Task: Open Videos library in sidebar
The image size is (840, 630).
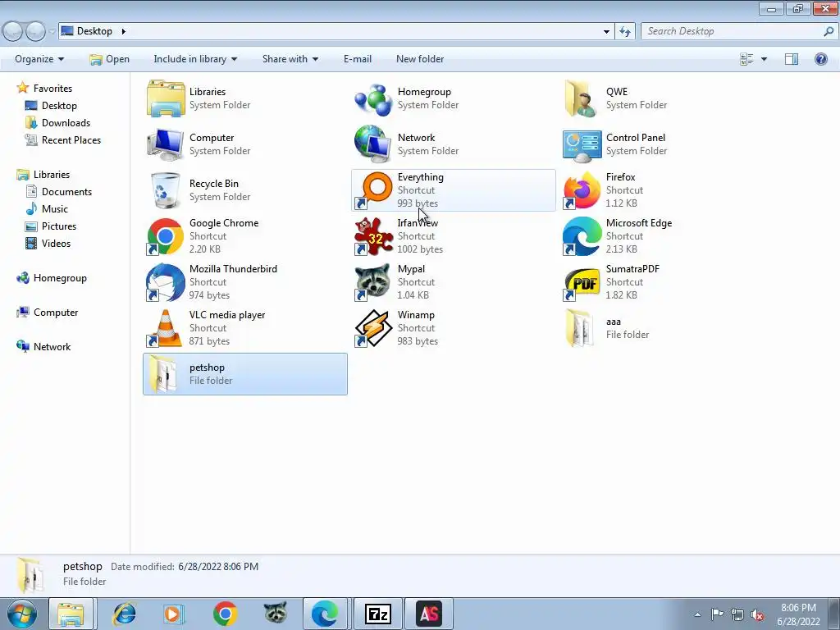Action: click(x=56, y=243)
